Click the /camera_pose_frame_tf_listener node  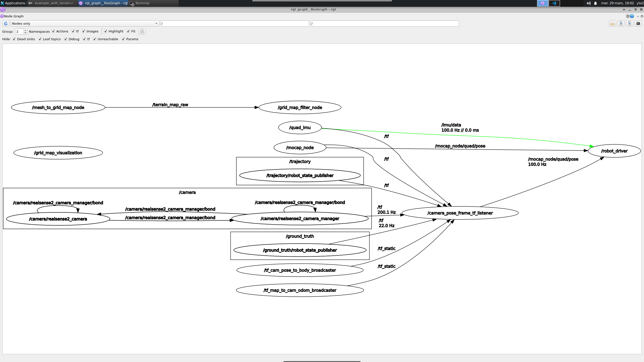click(x=460, y=213)
